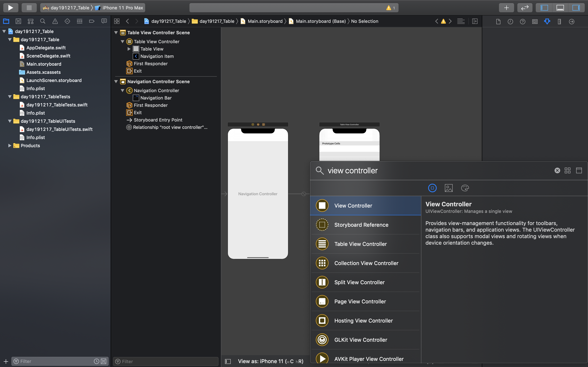Open the Library with plus button

[x=506, y=8]
